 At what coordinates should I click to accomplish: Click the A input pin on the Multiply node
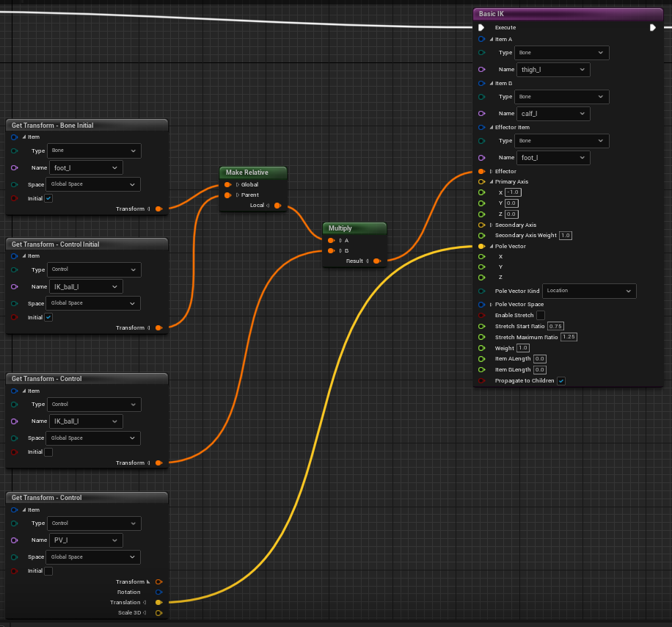pos(332,240)
